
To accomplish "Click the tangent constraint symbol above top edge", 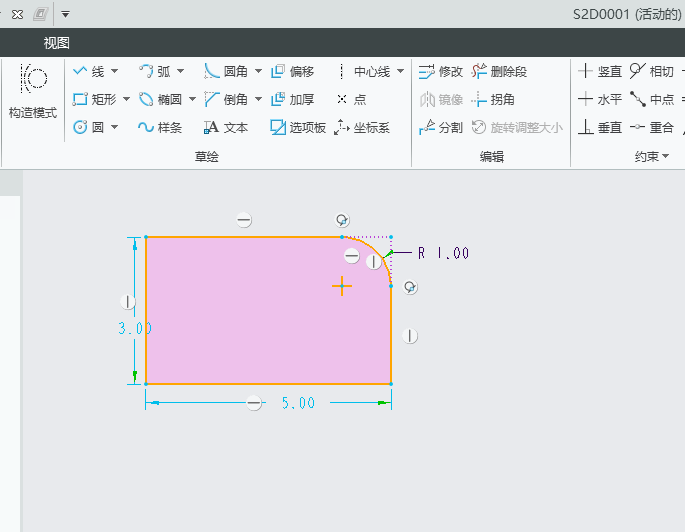I will (342, 220).
